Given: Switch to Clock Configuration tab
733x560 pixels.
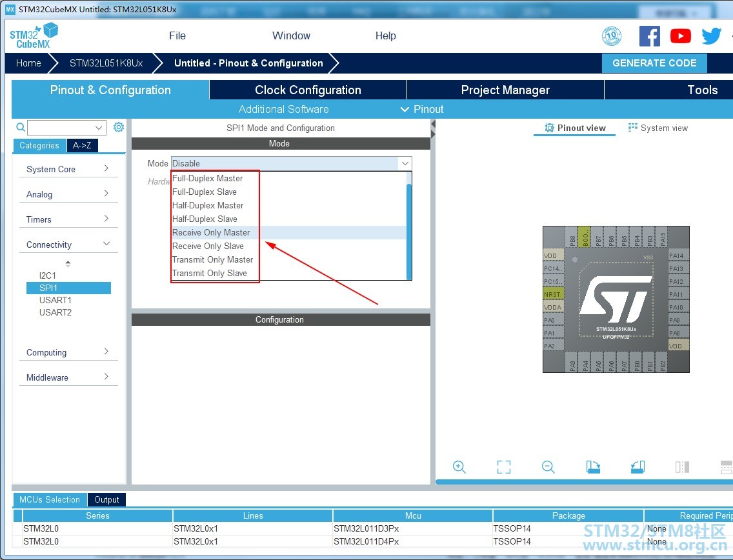Looking at the screenshot, I should pyautogui.click(x=308, y=90).
